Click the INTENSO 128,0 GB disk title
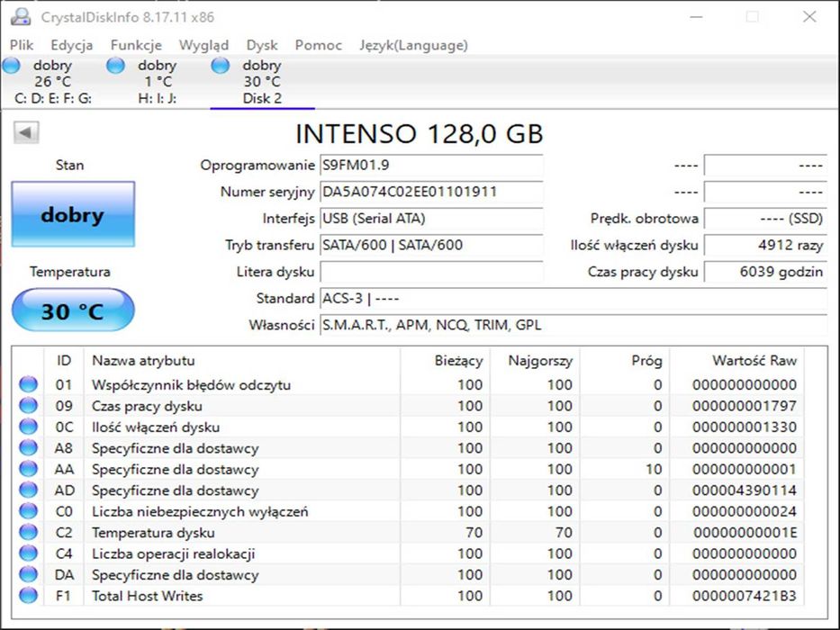This screenshot has height=630, width=840. (420, 134)
